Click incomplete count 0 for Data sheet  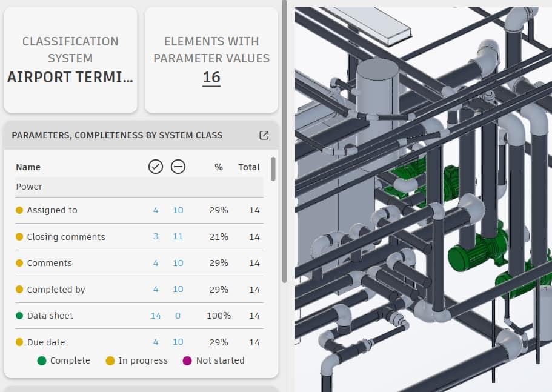pos(178,316)
